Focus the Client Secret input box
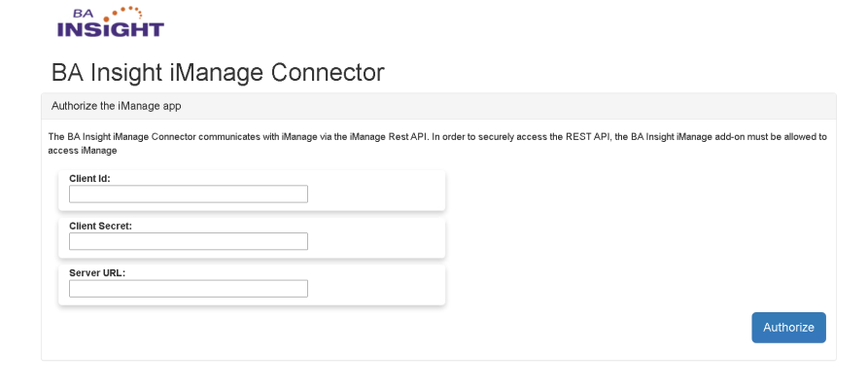This screenshot has width=868, height=389. tap(188, 241)
